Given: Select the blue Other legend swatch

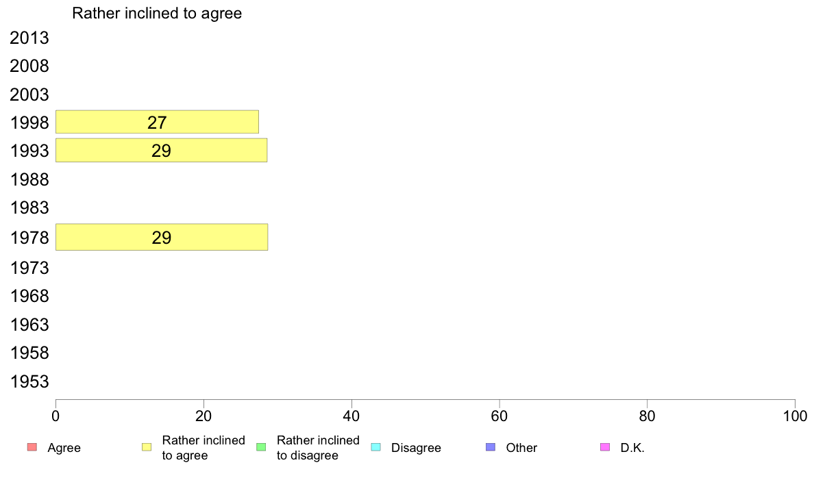Looking at the screenshot, I should click(491, 447).
